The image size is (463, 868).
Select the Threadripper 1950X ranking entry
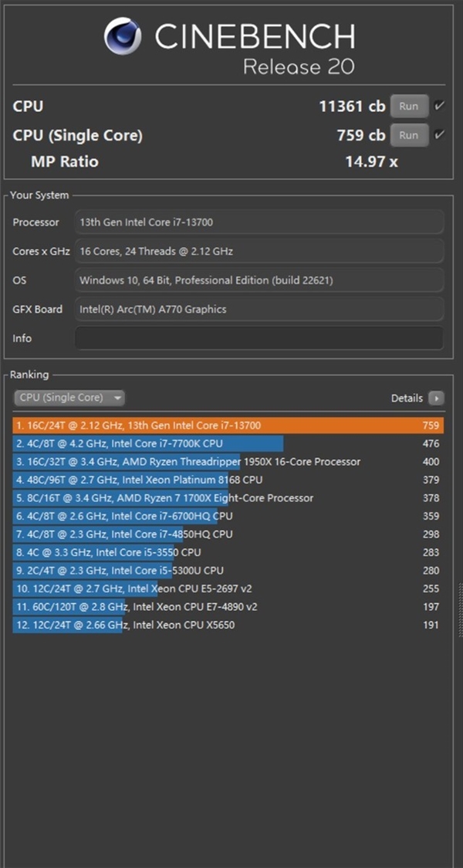coord(228,462)
